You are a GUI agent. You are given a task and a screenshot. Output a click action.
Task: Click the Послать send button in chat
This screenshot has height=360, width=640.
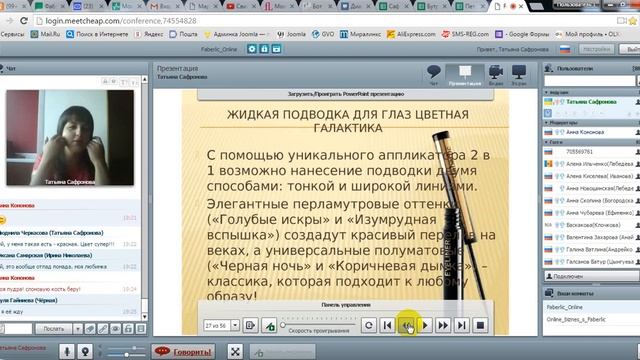[x=53, y=329]
